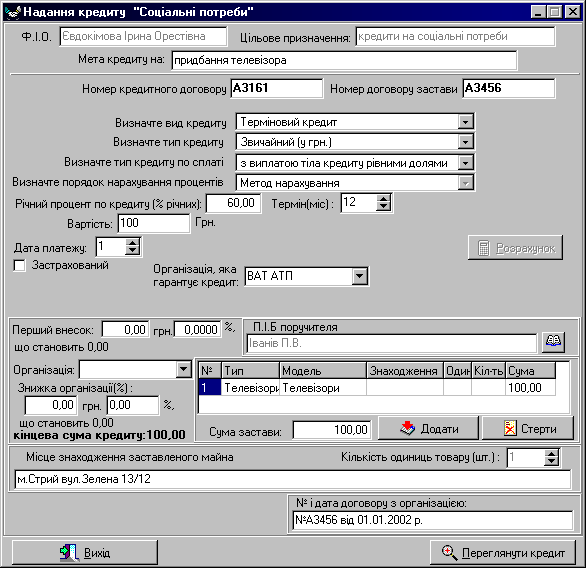This screenshot has height=568, width=586.
Task: Open the guarantor lookup book icon
Action: point(553,342)
